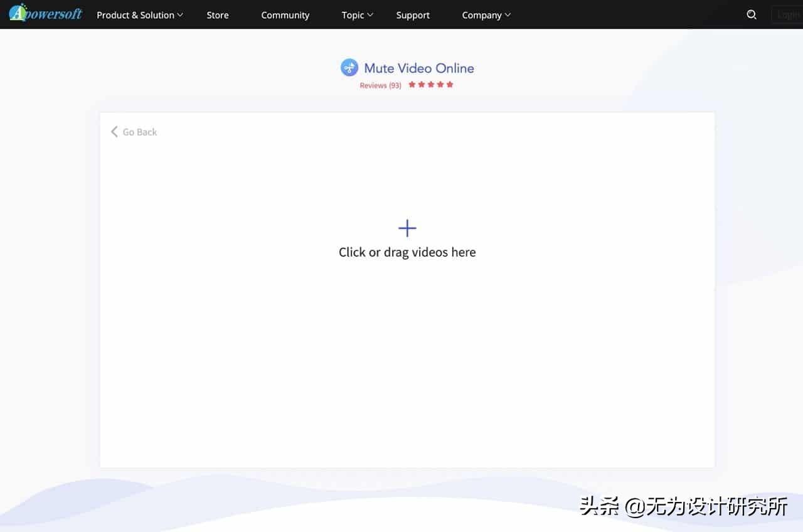The height and width of the screenshot is (532, 803).
Task: Click the five-star rating icons
Action: [x=431, y=85]
